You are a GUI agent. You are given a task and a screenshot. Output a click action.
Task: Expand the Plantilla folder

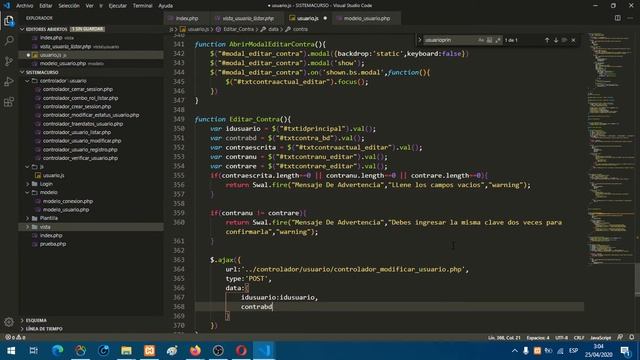(28, 218)
